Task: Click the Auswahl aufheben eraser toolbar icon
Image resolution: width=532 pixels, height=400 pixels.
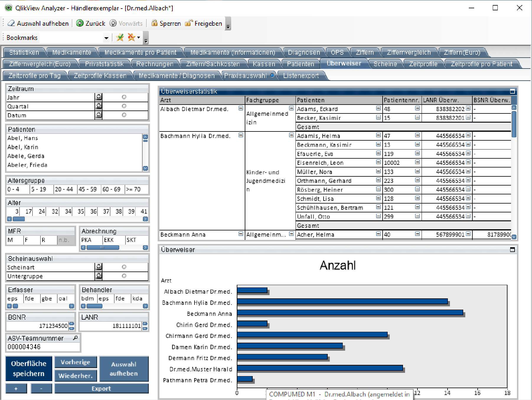Action: (11, 23)
